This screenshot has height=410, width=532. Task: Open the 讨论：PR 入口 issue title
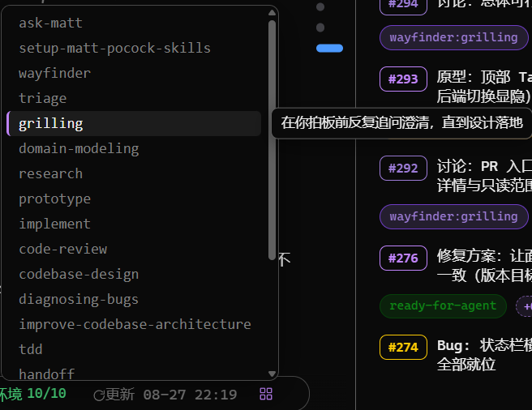click(x=484, y=176)
